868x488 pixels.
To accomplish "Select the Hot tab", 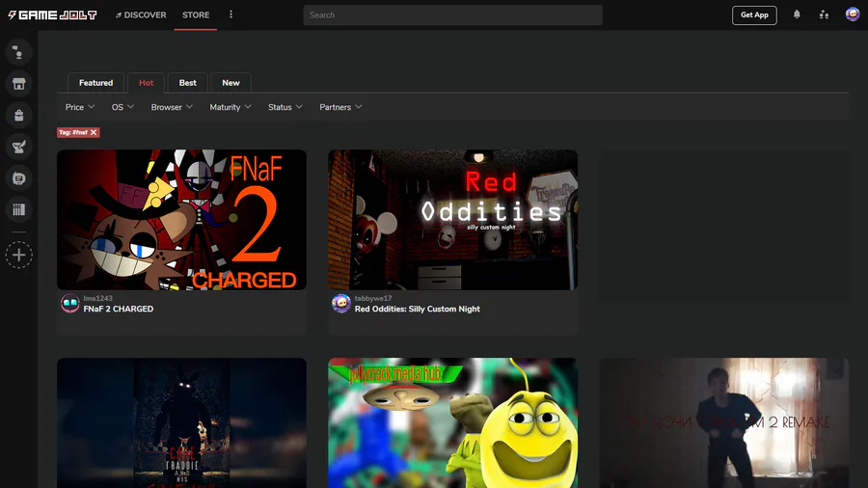I will [147, 83].
